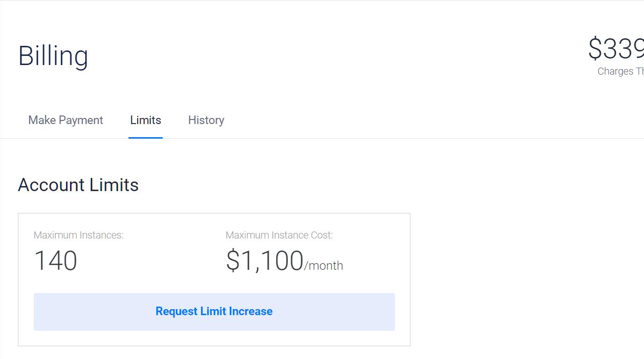
Task: Switch to the History tab
Action: point(206,120)
